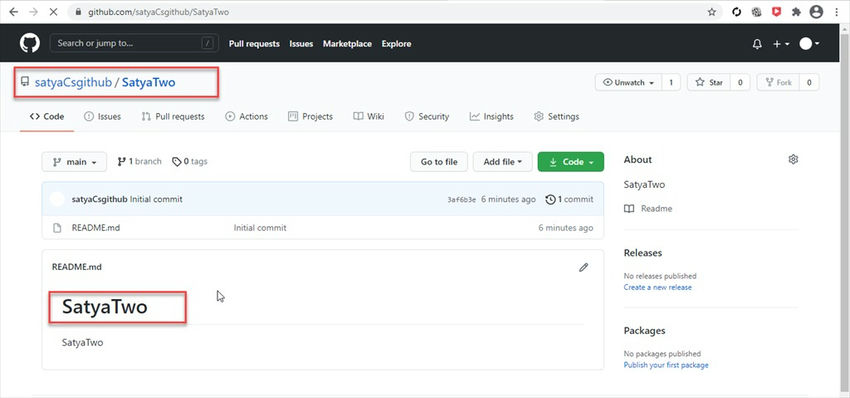Switch to the Projects tab
The width and height of the screenshot is (850, 398).
(x=310, y=117)
